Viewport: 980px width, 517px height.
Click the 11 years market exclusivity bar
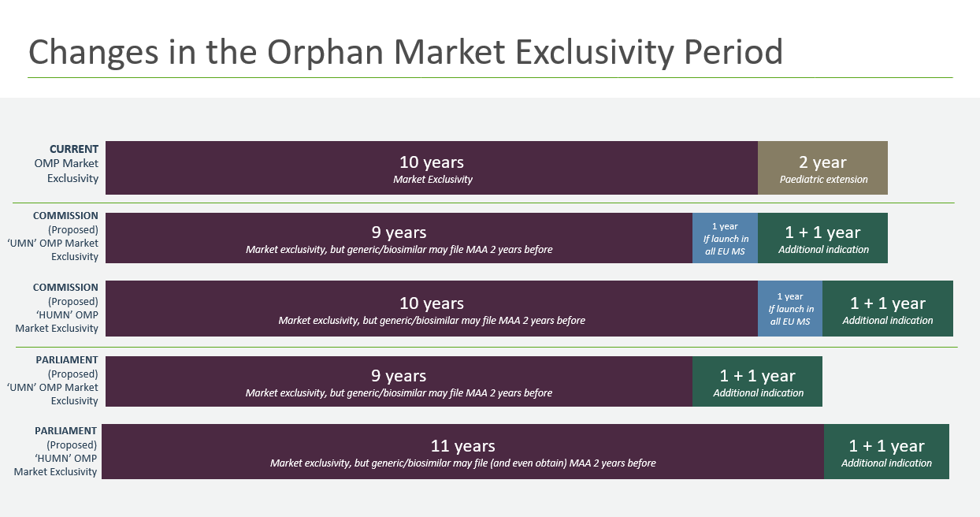point(462,452)
